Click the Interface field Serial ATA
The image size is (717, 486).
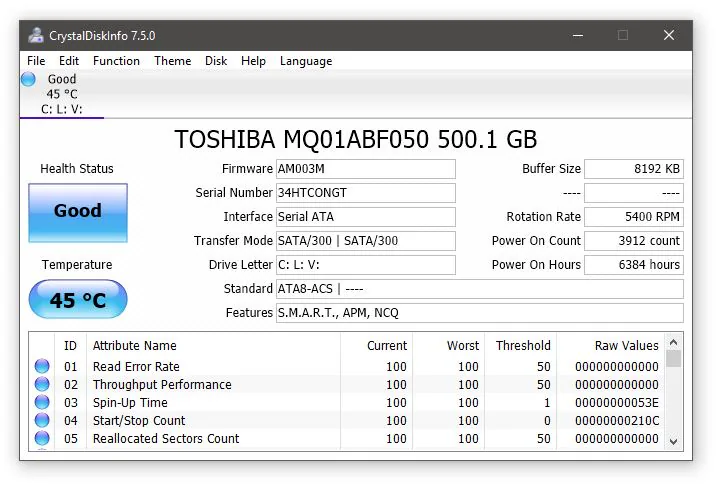366,217
